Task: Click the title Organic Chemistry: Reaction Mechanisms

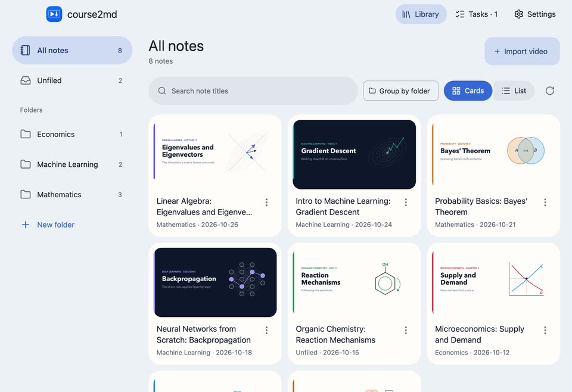Action: [335, 334]
